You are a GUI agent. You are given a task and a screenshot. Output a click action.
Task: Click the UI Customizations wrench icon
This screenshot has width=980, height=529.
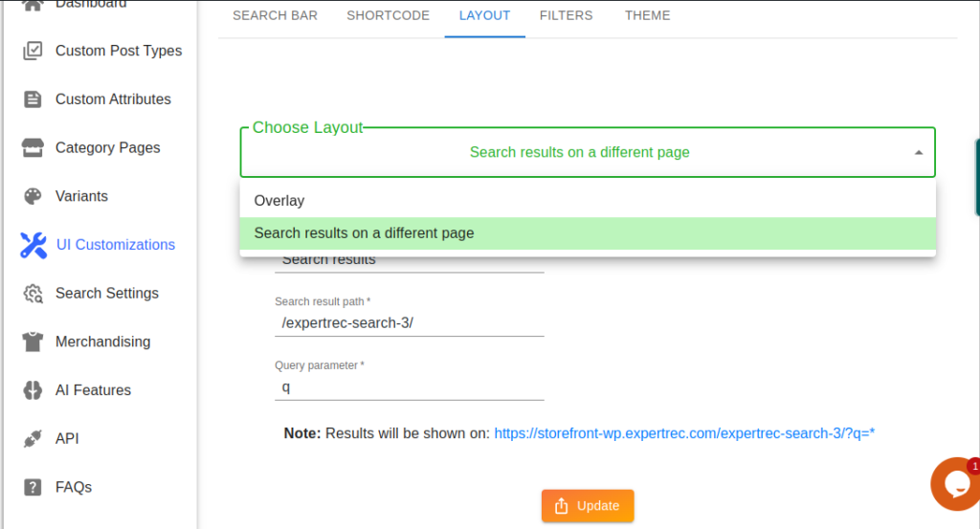tap(33, 245)
